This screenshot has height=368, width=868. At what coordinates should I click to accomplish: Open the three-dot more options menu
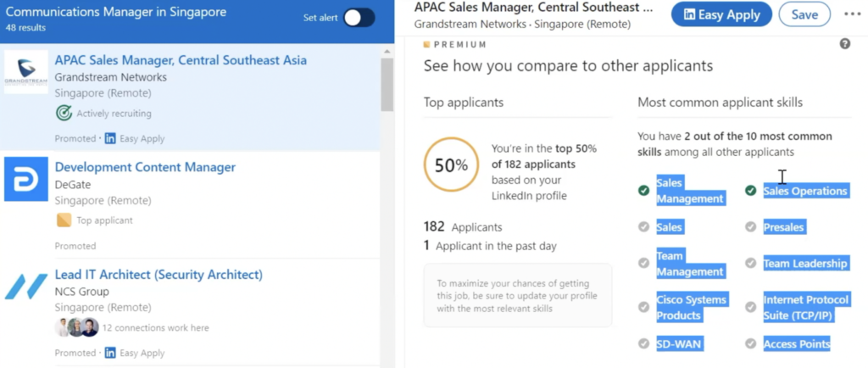pyautogui.click(x=852, y=14)
